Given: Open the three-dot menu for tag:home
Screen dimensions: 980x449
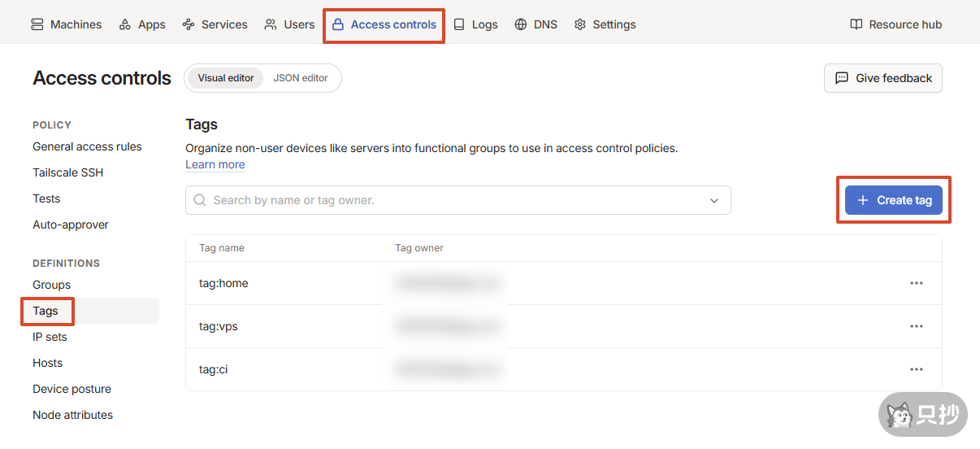Looking at the screenshot, I should tap(917, 283).
